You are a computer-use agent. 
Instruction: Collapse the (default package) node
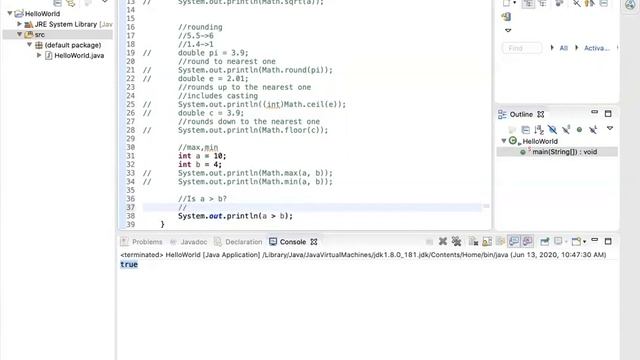(x=29, y=44)
